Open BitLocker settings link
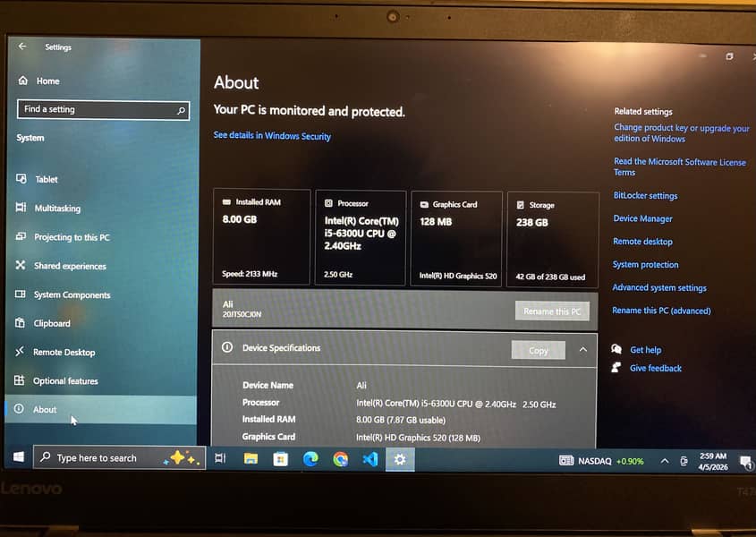 coord(645,195)
